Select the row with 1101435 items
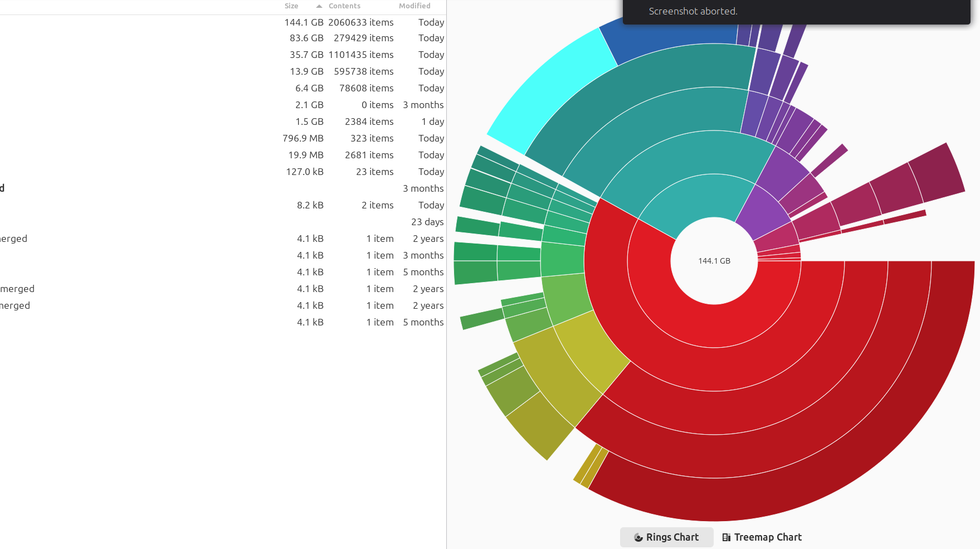 223,55
